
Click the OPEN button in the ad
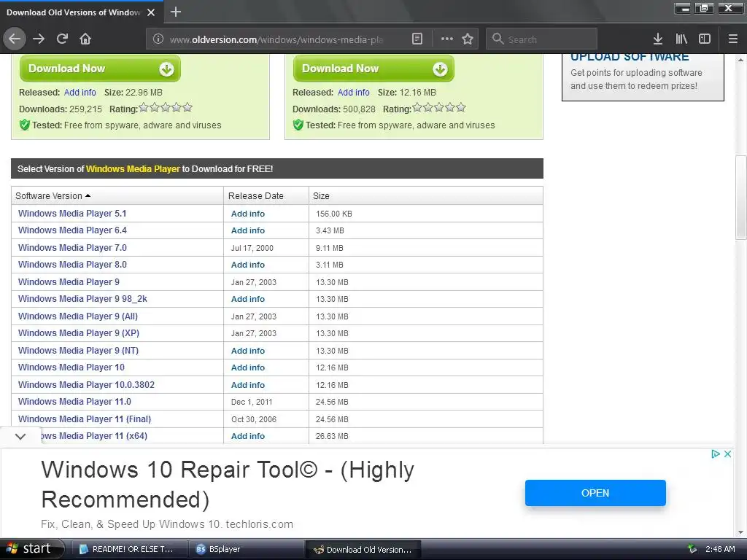tap(595, 493)
